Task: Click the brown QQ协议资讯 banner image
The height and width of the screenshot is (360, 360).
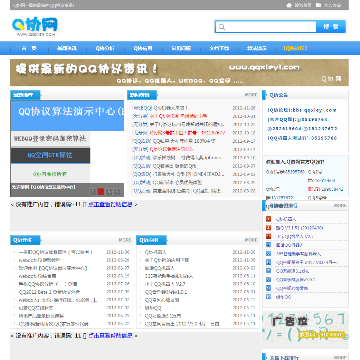Action: 179,73
